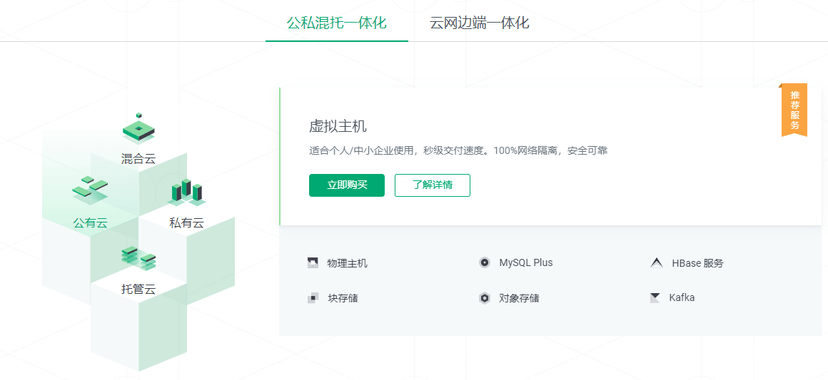Click the 了解详情 button
Viewport: 828px width, 380px height.
[432, 185]
